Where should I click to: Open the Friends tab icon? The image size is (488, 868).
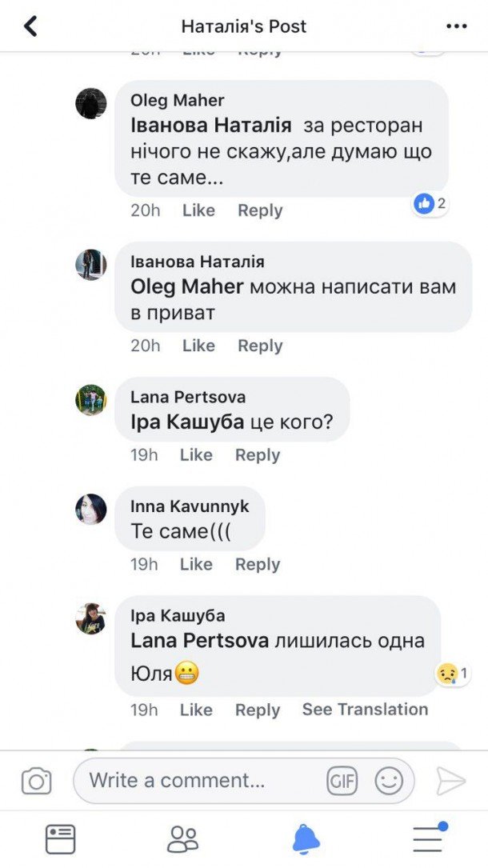[x=182, y=838]
